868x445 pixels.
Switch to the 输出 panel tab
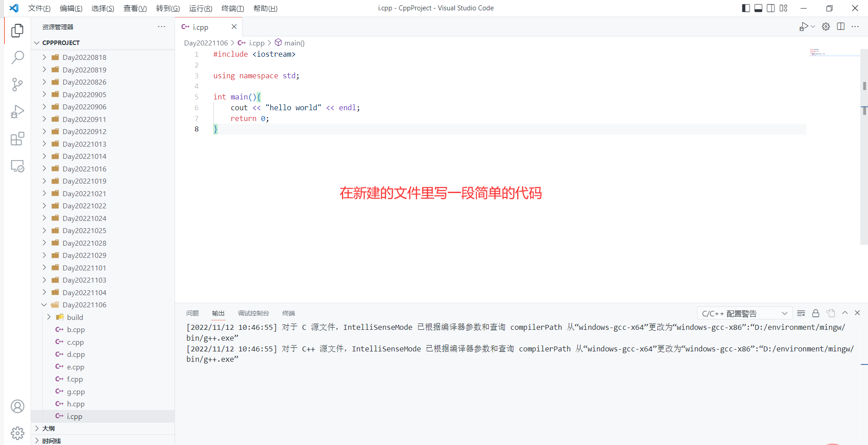pyautogui.click(x=218, y=313)
